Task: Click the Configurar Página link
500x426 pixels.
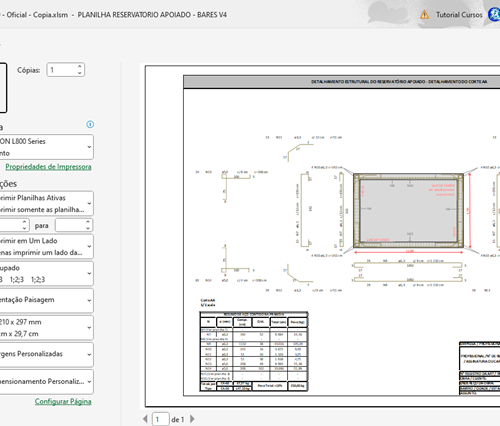Action: coord(63,401)
